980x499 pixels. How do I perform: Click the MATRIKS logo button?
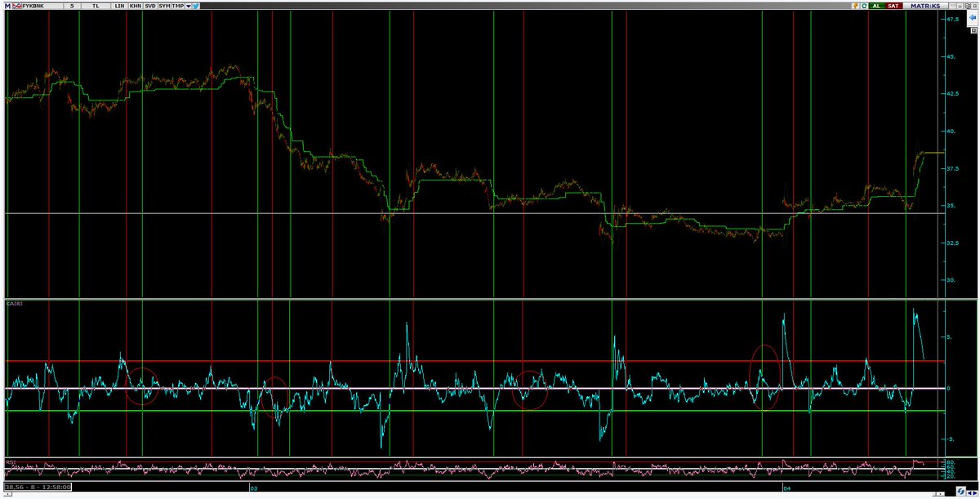tap(925, 6)
